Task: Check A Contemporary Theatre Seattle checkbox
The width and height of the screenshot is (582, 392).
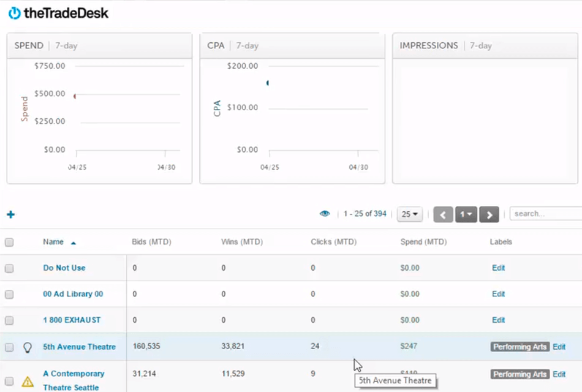Action: tap(9, 381)
